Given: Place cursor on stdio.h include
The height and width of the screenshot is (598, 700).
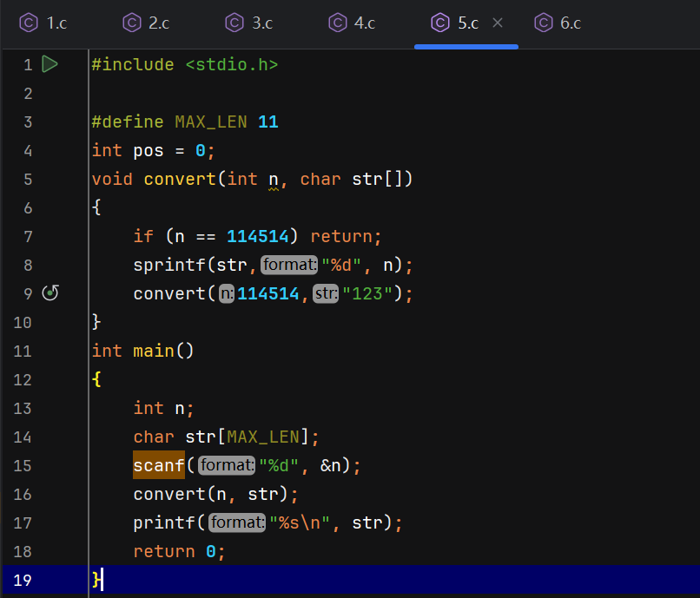Looking at the screenshot, I should (x=232, y=65).
